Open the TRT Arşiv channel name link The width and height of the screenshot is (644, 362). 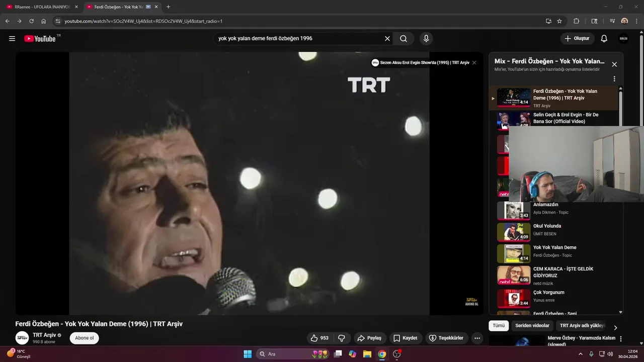point(44,335)
